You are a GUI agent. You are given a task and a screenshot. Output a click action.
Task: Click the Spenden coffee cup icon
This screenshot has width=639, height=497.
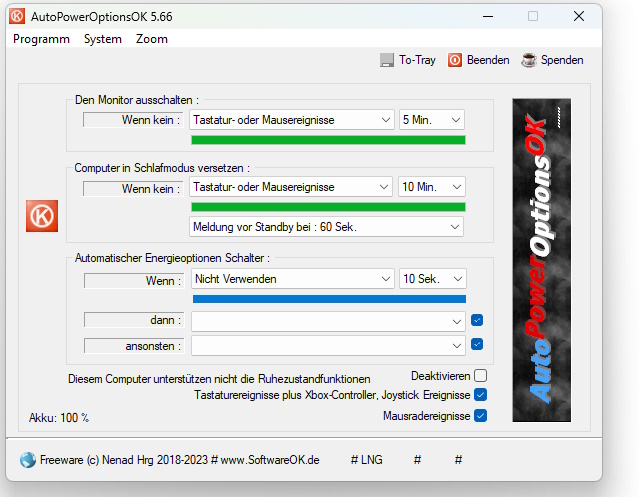click(528, 60)
